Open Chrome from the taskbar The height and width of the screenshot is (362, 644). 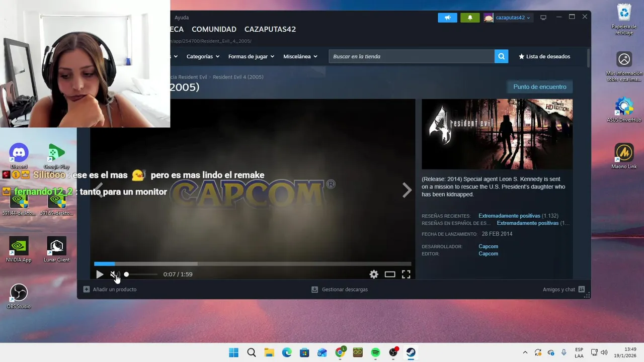340,352
